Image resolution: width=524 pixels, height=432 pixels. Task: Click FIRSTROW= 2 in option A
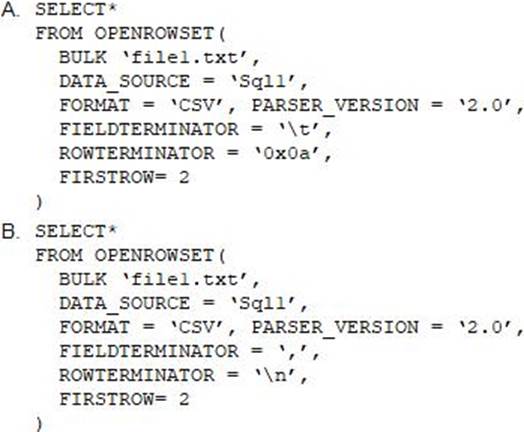click(124, 177)
